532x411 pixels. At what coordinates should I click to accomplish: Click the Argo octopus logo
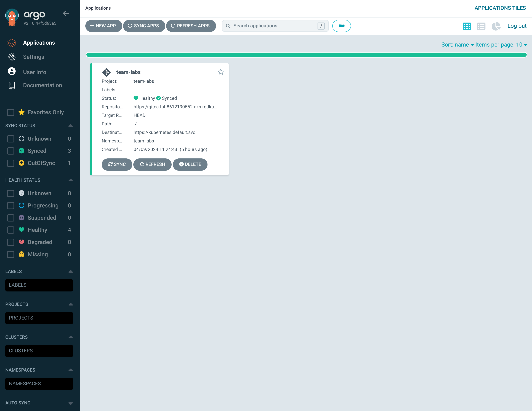coord(12,17)
